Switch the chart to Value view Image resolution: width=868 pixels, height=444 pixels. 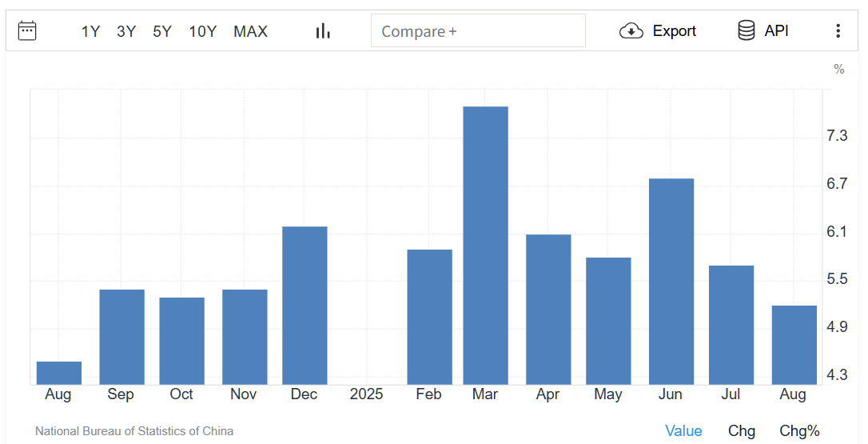(x=683, y=430)
